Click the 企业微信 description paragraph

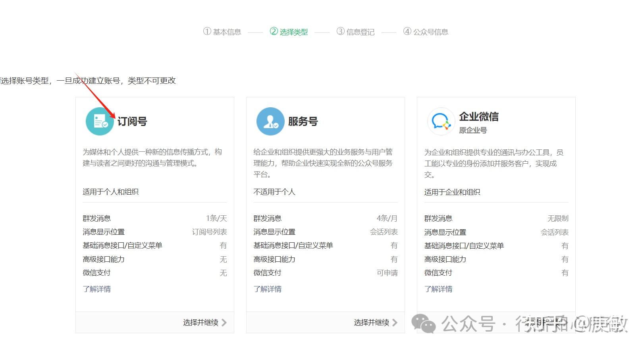click(494, 163)
